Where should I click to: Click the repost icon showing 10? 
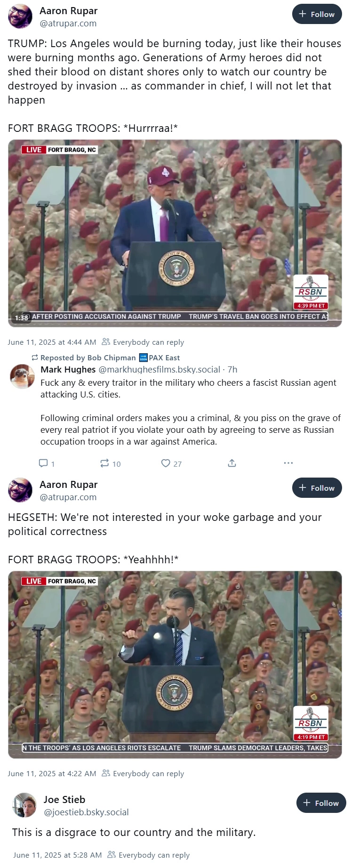coord(105,463)
